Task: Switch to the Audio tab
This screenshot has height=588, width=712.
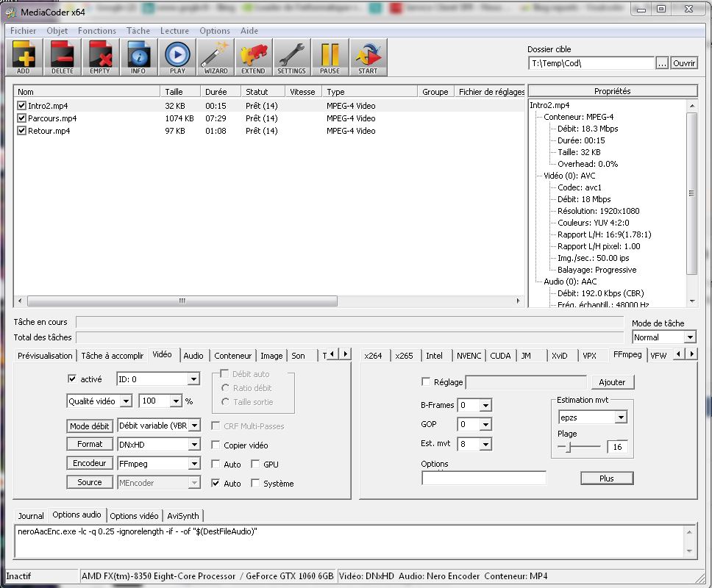Action: click(x=193, y=356)
